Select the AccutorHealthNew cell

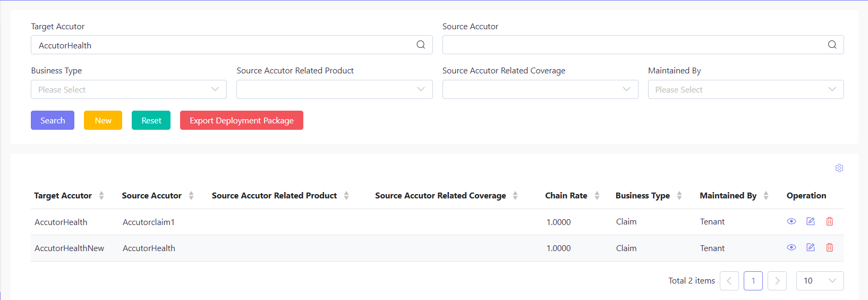(70, 248)
